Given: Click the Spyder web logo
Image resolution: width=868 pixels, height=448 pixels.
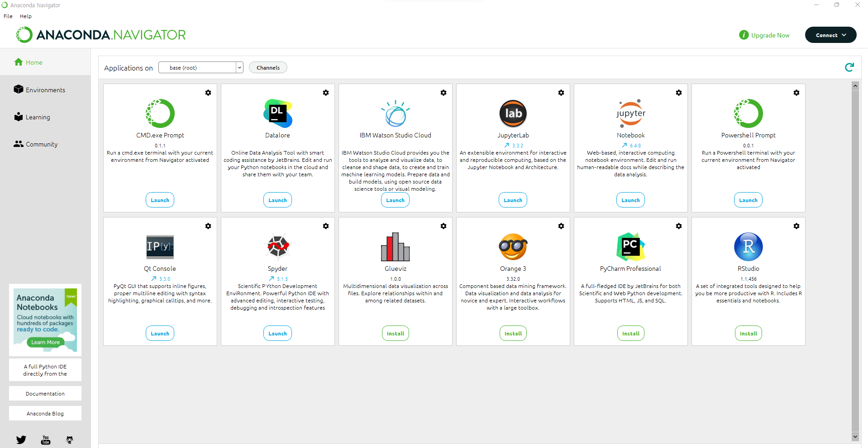Looking at the screenshot, I should pos(278,247).
